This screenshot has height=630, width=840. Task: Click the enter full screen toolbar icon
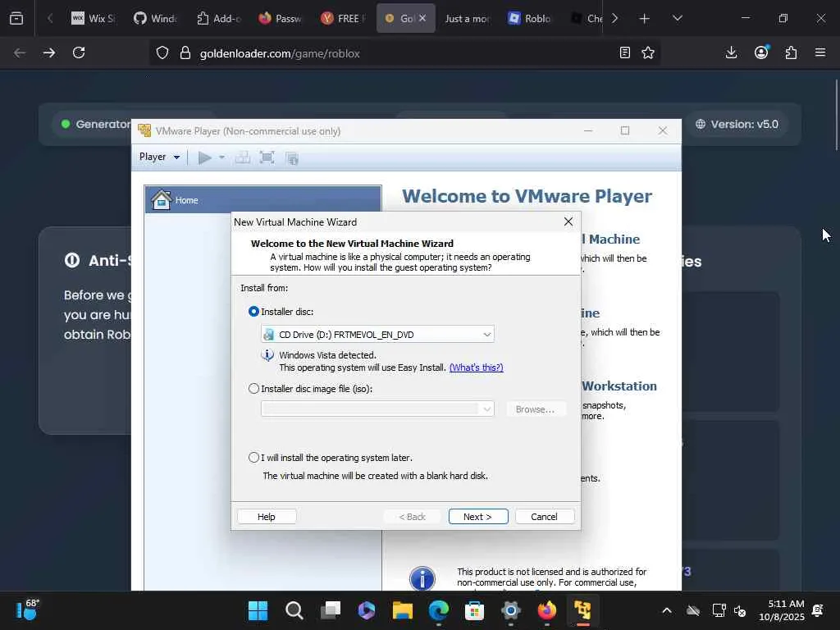(x=267, y=157)
